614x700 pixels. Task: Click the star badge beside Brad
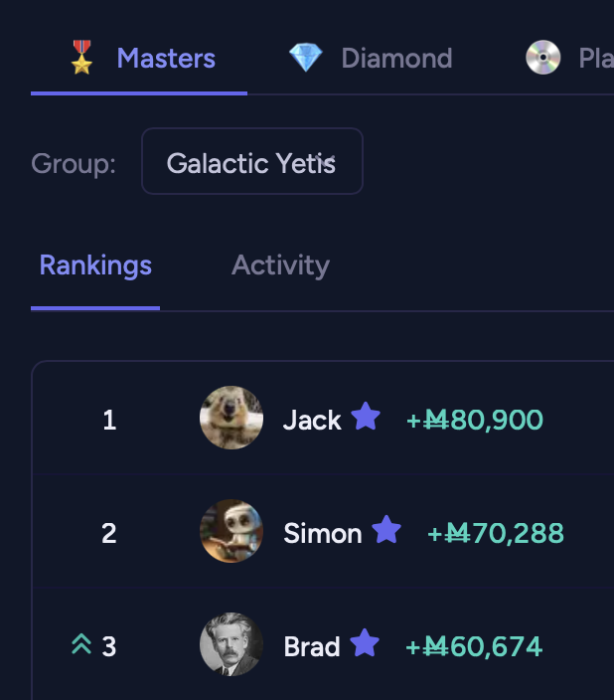pyautogui.click(x=366, y=643)
